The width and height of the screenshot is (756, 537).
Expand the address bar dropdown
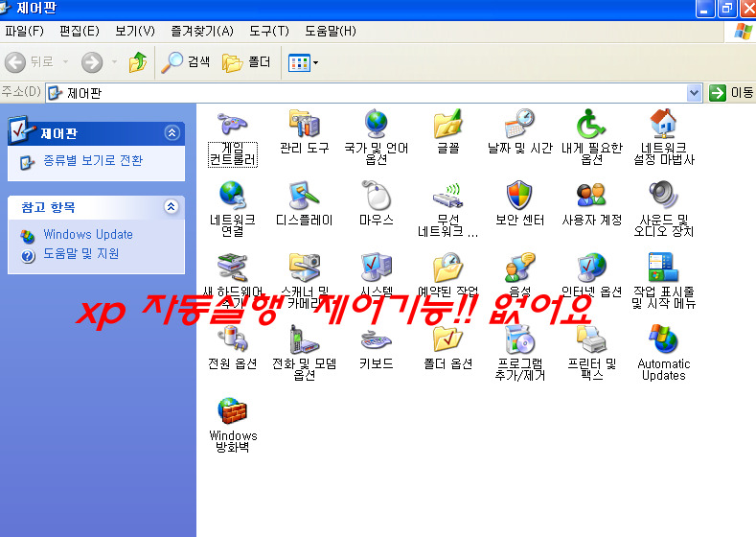pos(694,93)
